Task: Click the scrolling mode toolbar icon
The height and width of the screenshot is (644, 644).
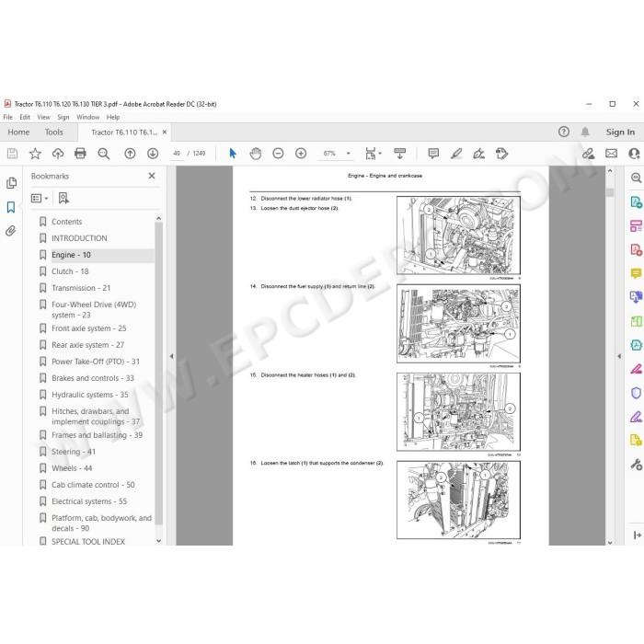Action: (x=399, y=154)
